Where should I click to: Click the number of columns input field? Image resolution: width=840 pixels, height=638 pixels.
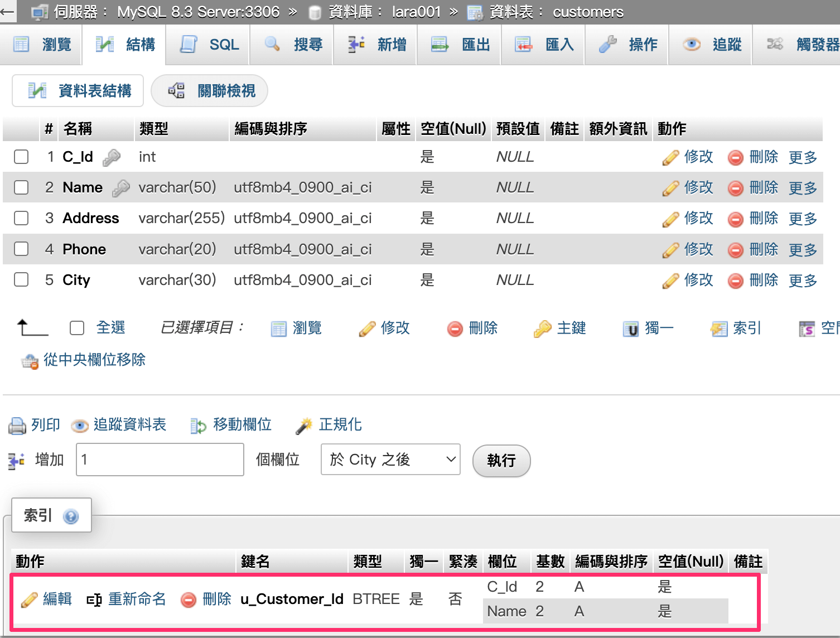[160, 460]
